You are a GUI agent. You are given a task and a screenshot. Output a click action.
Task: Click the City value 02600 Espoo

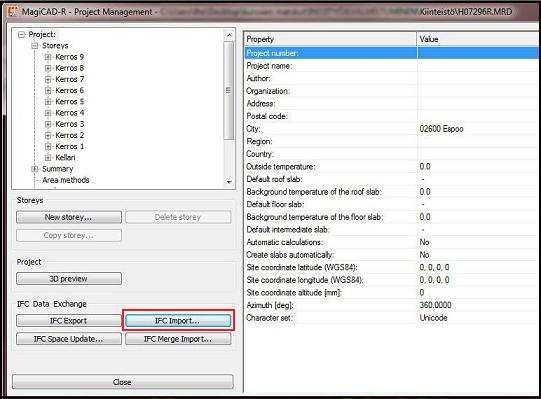(441, 129)
